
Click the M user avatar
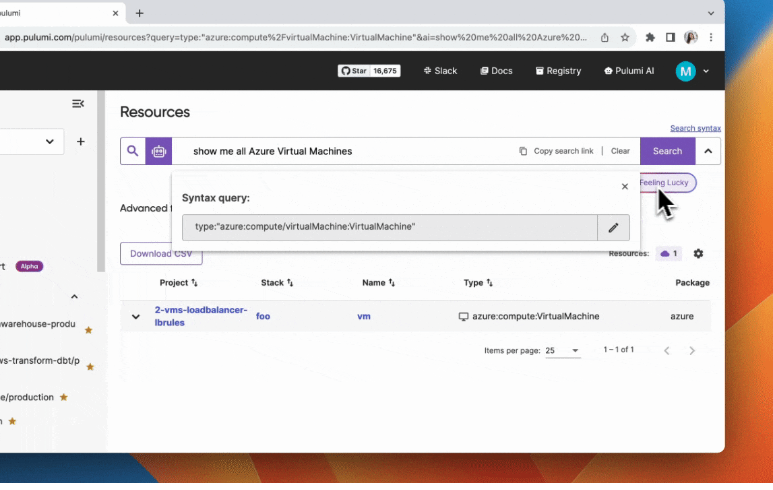685,71
